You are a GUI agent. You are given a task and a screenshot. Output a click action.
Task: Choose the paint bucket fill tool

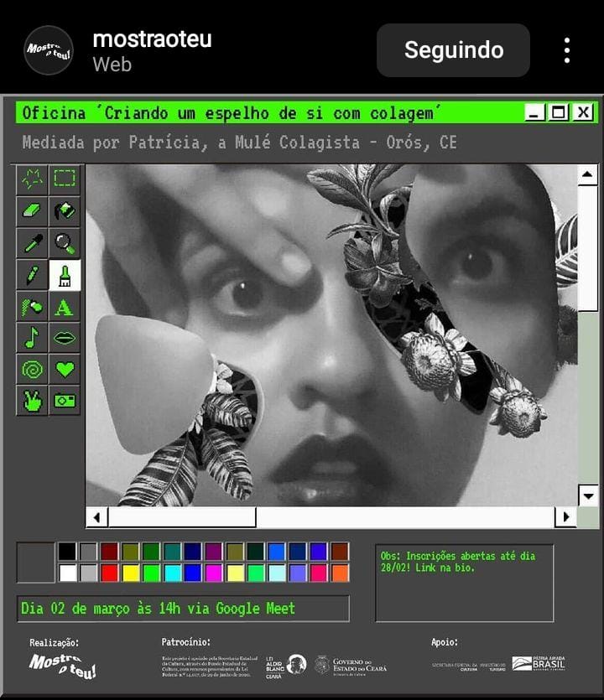[65, 210]
